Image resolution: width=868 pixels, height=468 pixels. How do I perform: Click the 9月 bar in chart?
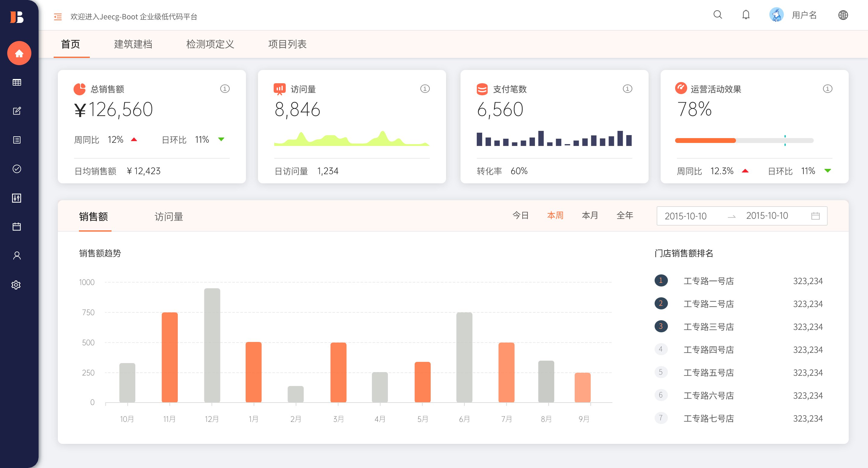point(583,387)
